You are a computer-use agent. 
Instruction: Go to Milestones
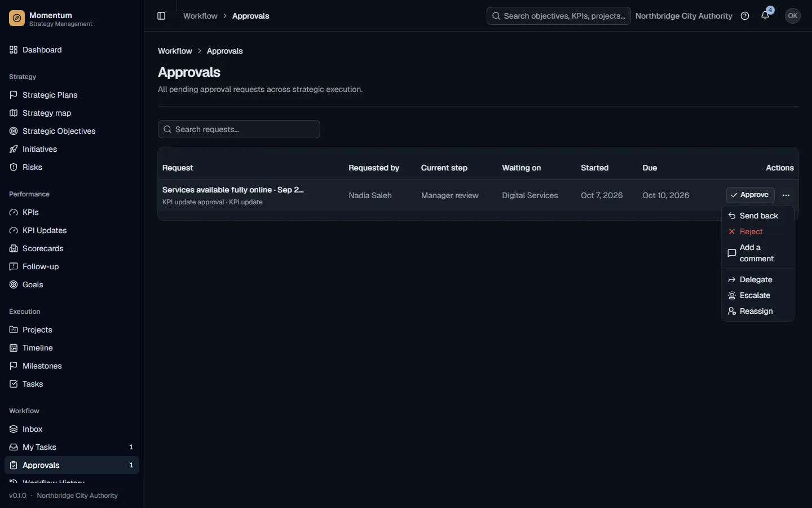tap(72, 366)
